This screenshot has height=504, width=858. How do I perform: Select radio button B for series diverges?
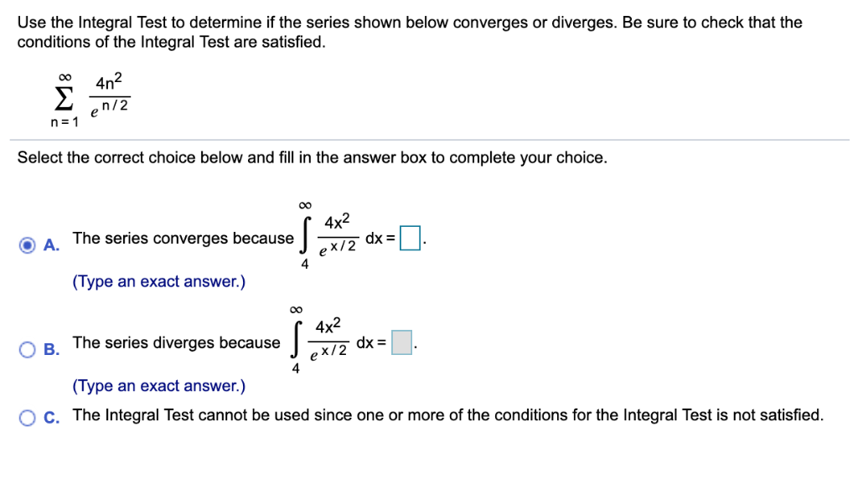point(26,347)
